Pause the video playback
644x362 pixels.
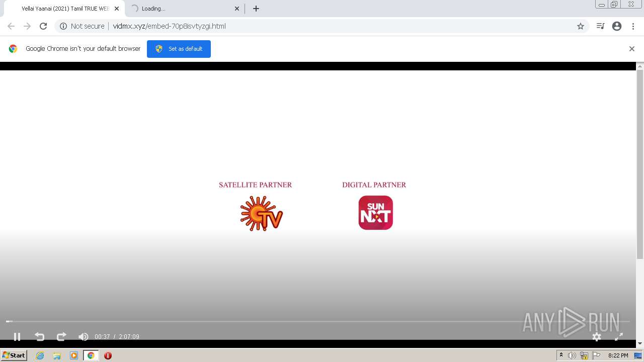tap(17, 337)
